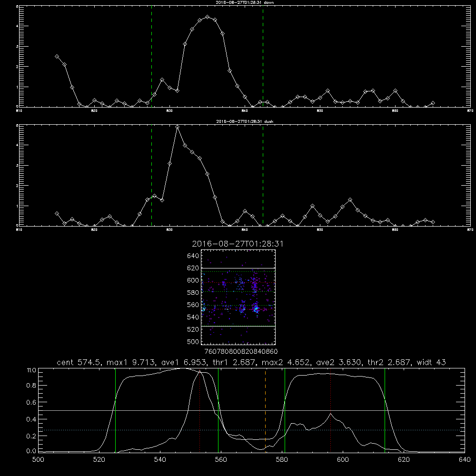Click the white horizontal 0.5 line in bottom plot
Image resolution: width=476 pixels, height=476 pixels.
click(252, 410)
